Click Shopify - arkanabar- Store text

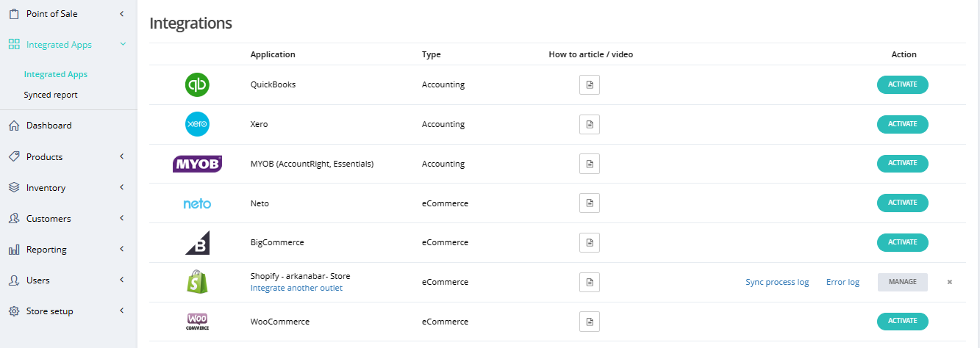click(300, 276)
